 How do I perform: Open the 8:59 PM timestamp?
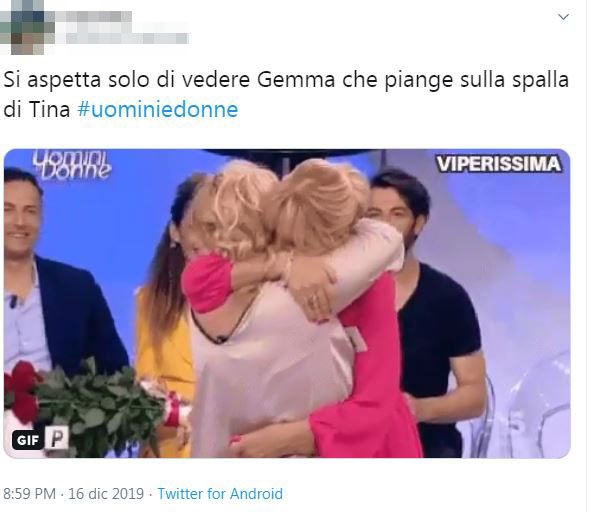pos(29,494)
